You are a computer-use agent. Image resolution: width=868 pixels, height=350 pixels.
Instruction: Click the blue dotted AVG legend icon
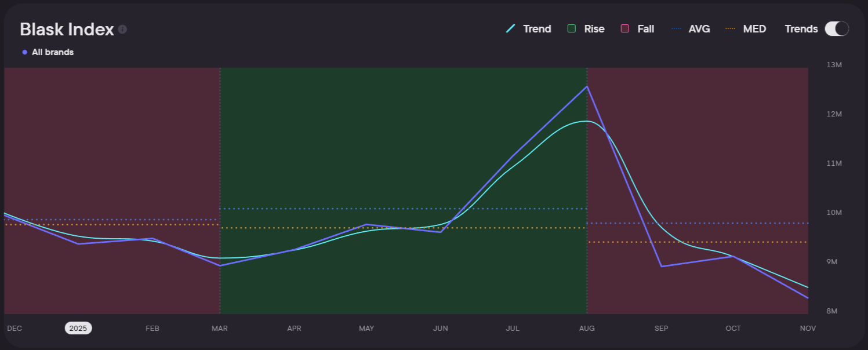(676, 29)
